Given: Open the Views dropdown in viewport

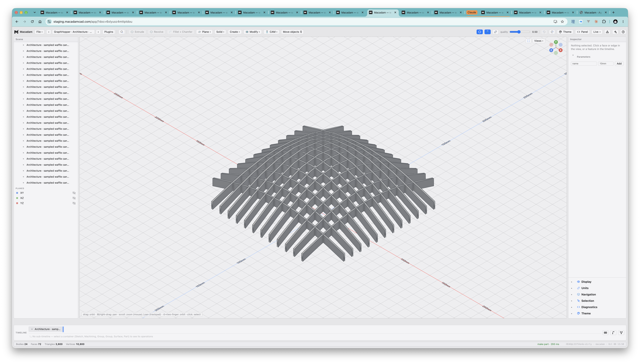Looking at the screenshot, I should pyautogui.click(x=539, y=41).
